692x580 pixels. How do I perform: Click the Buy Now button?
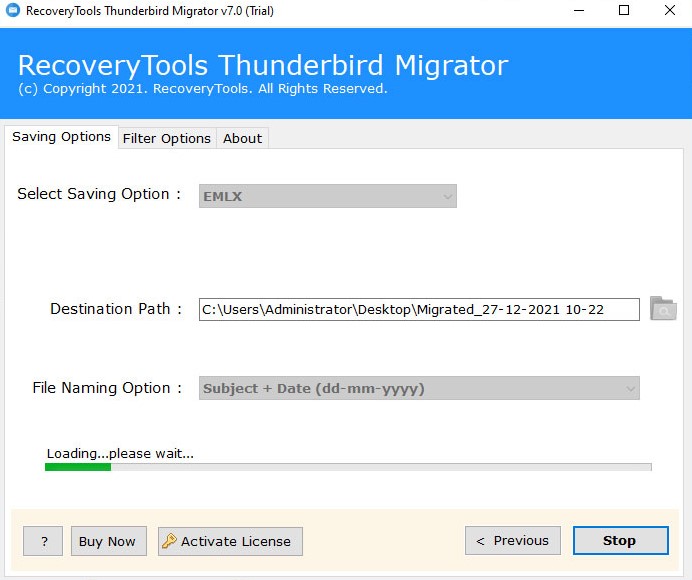pyautogui.click(x=109, y=541)
